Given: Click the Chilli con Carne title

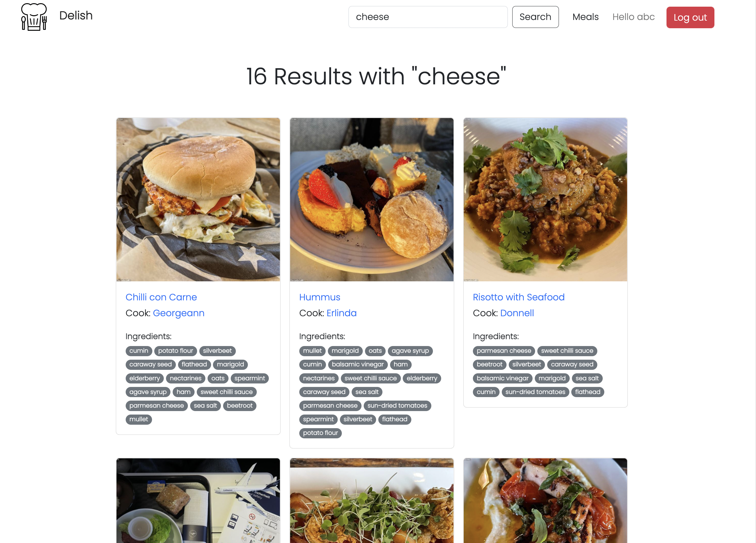Looking at the screenshot, I should (x=162, y=297).
